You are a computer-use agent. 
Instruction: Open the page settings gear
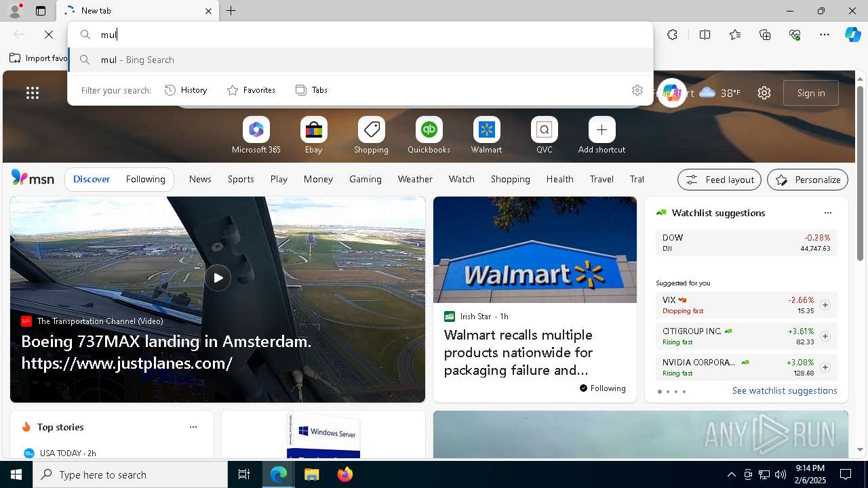[x=764, y=93]
